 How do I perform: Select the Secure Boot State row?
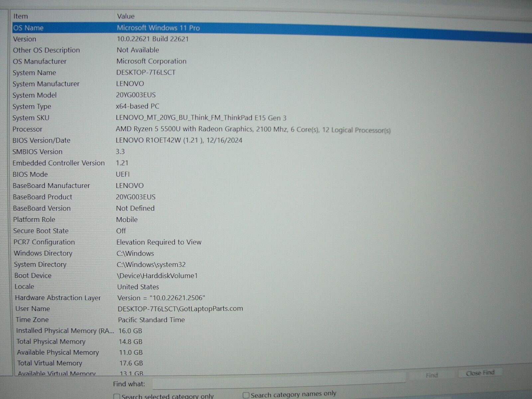point(271,231)
